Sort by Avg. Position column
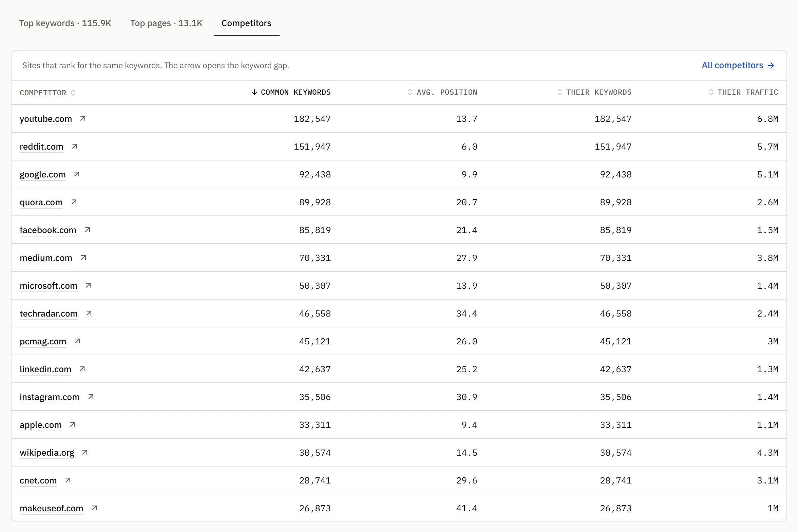798x532 pixels. tap(442, 92)
